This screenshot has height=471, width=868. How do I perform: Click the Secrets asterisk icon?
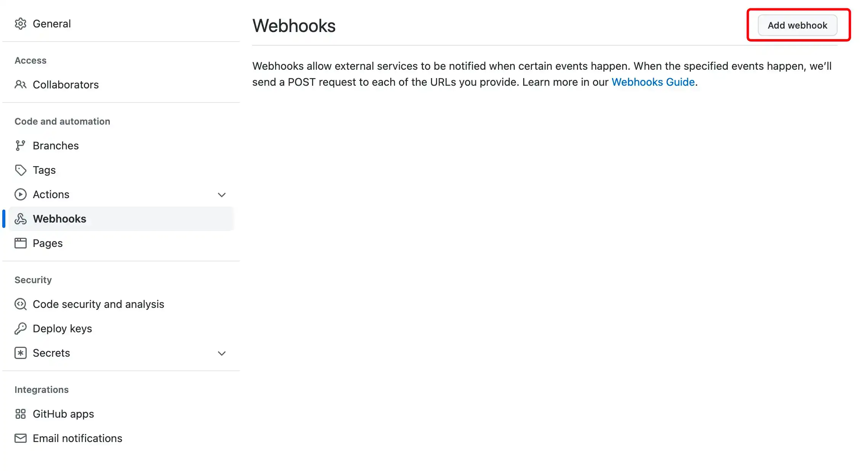tap(21, 353)
